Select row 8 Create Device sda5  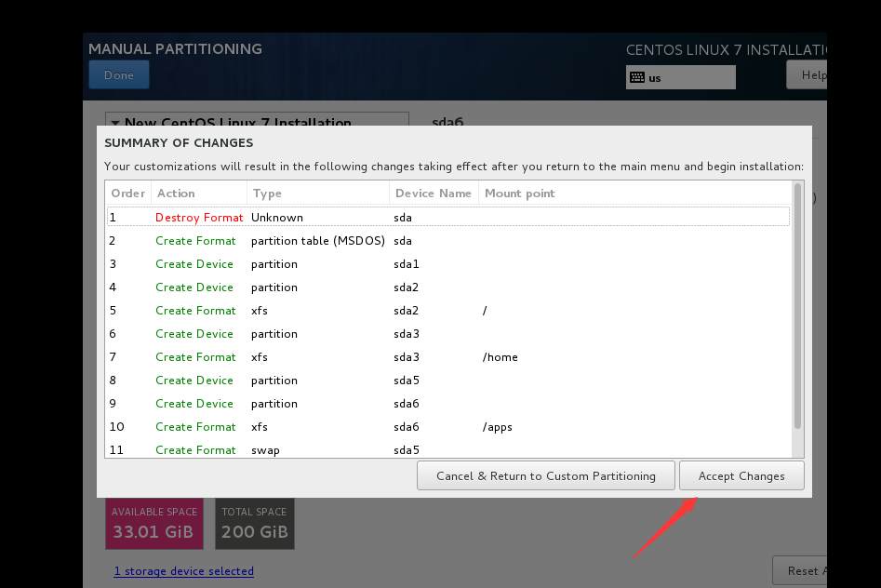click(x=448, y=380)
